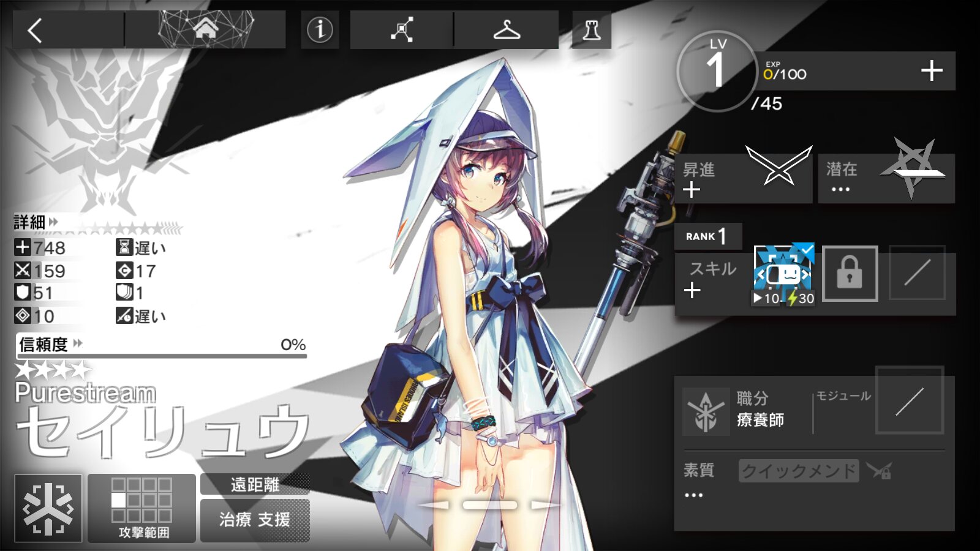The width and height of the screenshot is (980, 551).
Task: Expand the 詳細 details section
Action: point(36,222)
